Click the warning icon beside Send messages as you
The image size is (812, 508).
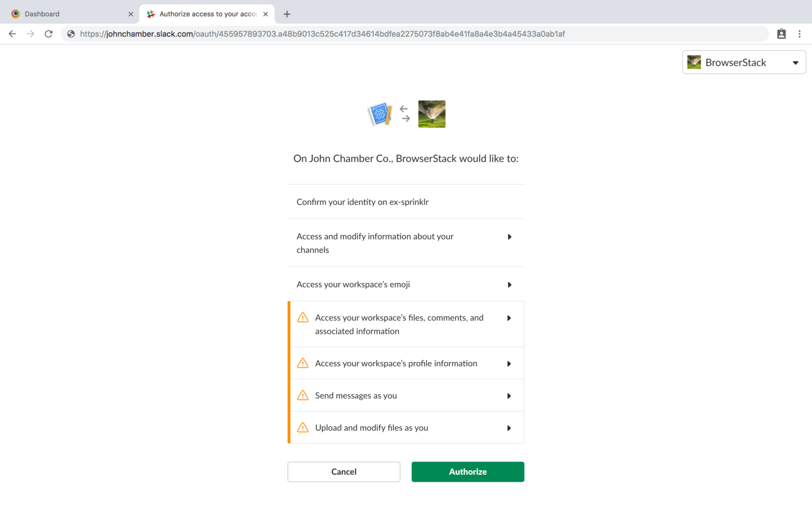click(x=302, y=395)
